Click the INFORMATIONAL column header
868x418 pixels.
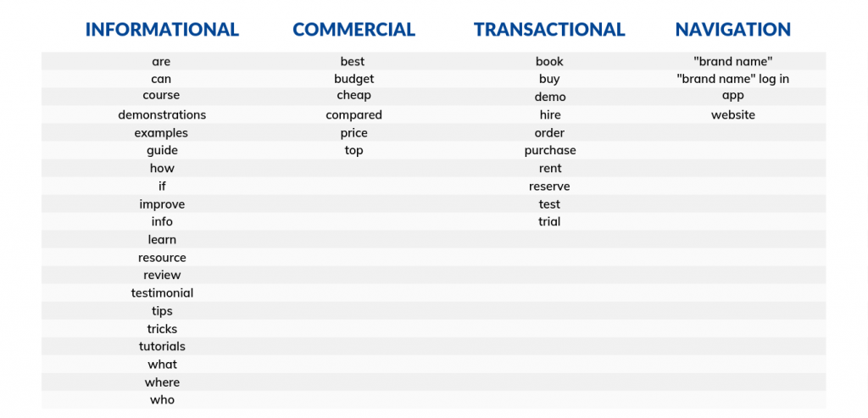[x=162, y=30]
